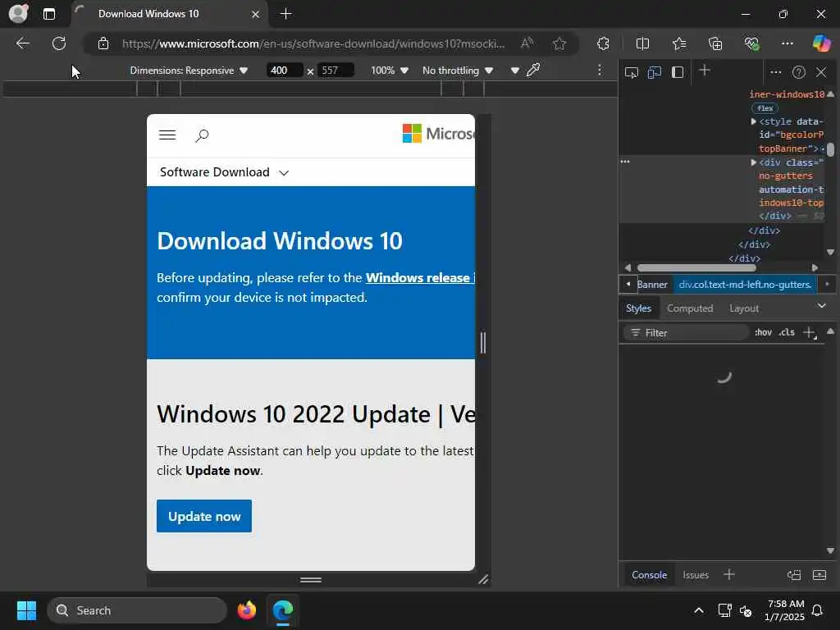The height and width of the screenshot is (630, 840).
Task: Expand the Software Download menu
Action: click(x=225, y=172)
